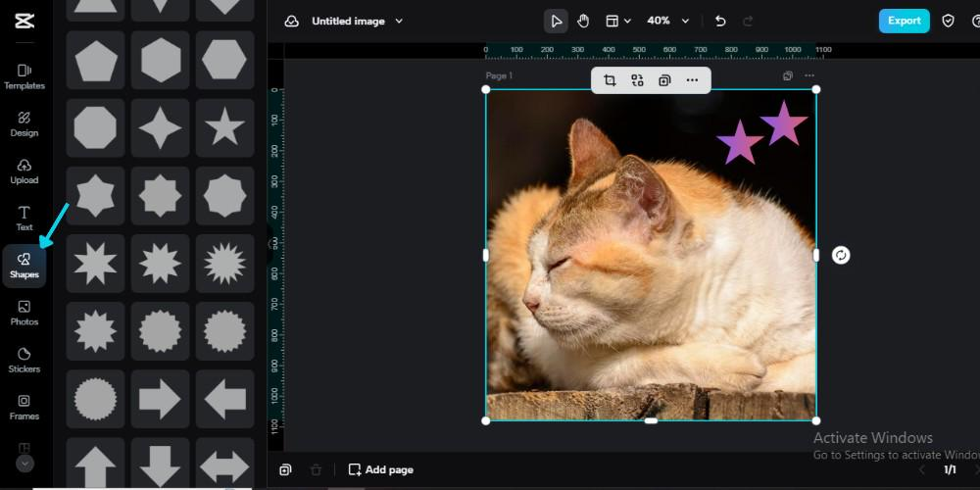Click the Export button
Image resolution: width=980 pixels, height=490 pixels.
(x=904, y=21)
